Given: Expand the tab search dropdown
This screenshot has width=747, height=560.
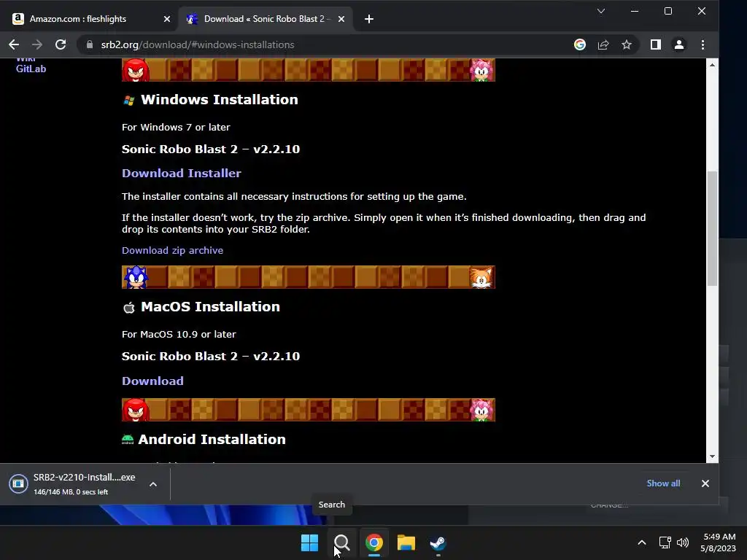Looking at the screenshot, I should pyautogui.click(x=601, y=11).
